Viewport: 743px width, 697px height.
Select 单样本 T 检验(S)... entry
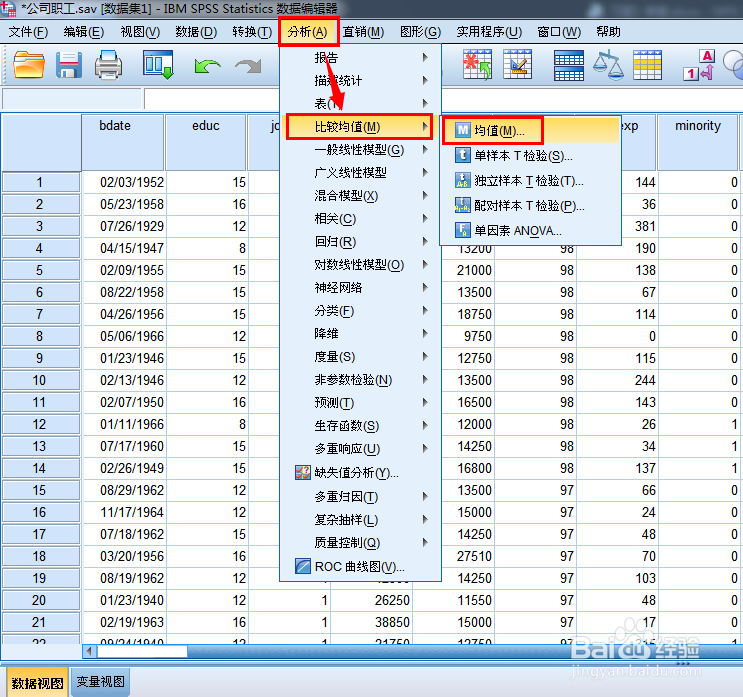tap(531, 155)
